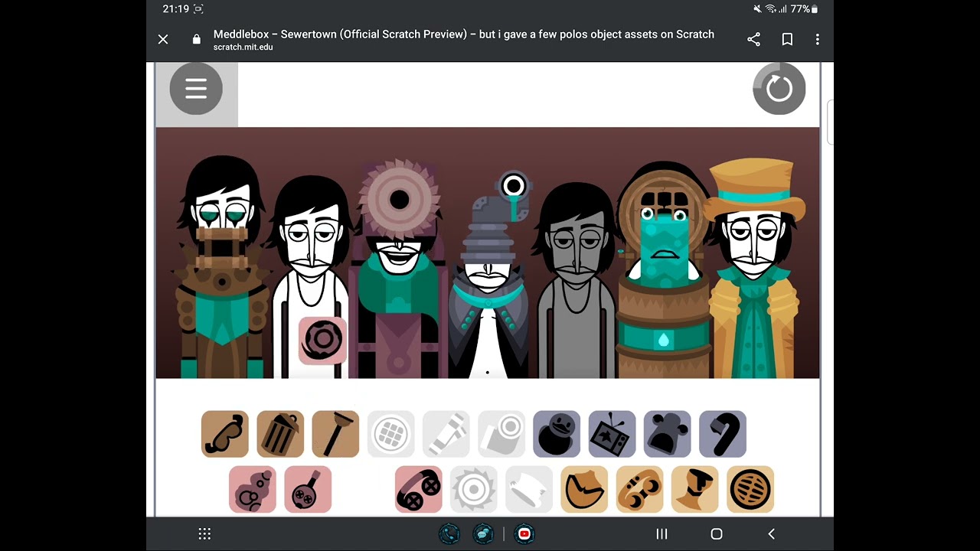Tap the character with saw blade head
This screenshot has width=980, height=551.
[x=399, y=268]
